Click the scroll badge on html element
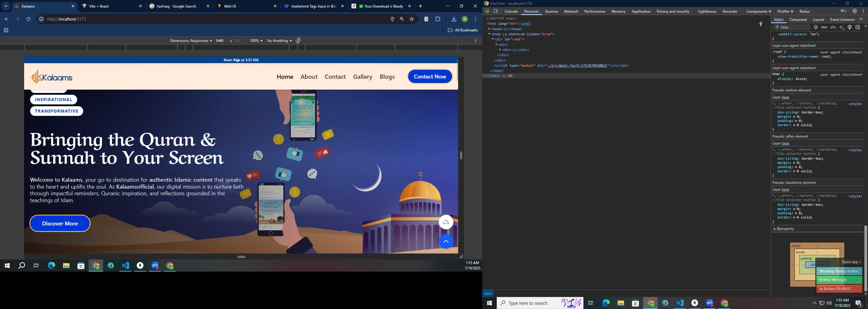 coord(525,24)
